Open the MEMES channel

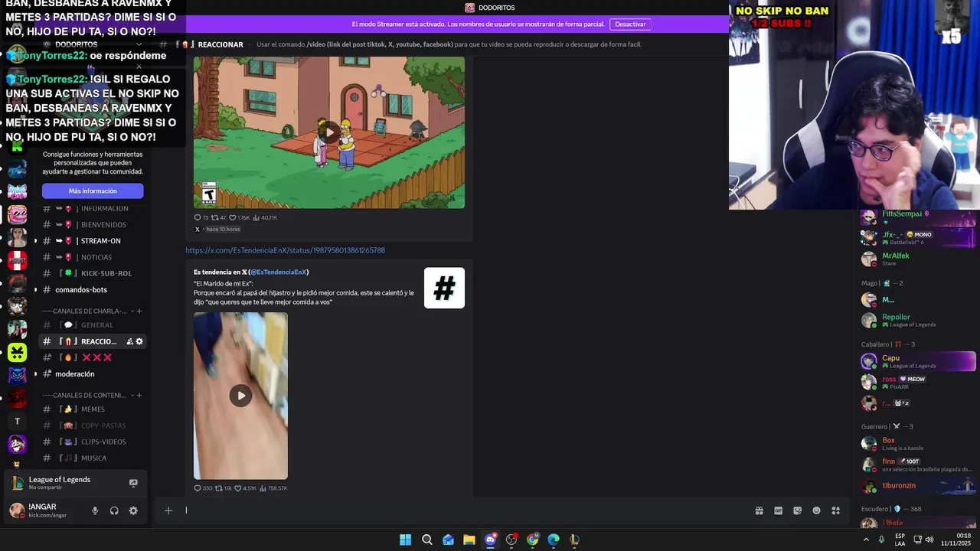[x=93, y=409]
